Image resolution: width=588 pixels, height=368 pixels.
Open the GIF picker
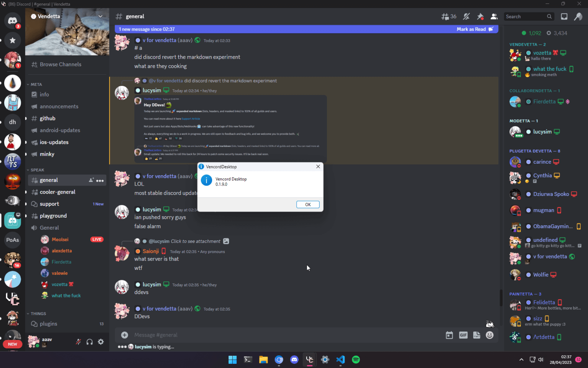[463, 335]
